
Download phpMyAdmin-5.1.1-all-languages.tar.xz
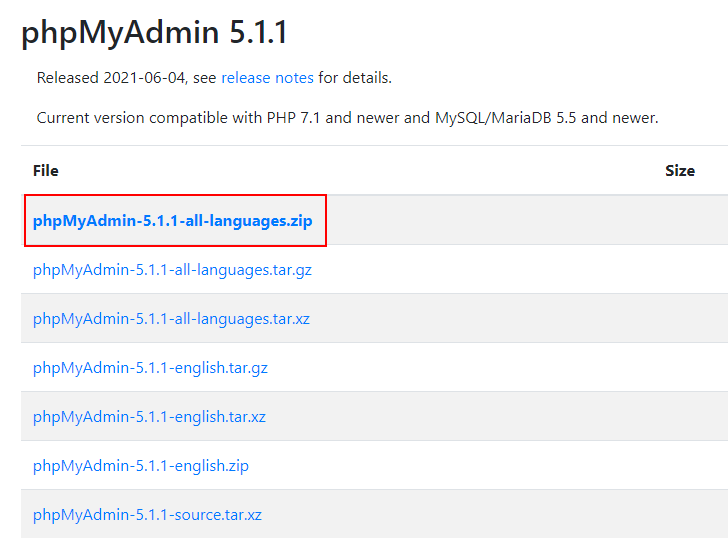171,319
